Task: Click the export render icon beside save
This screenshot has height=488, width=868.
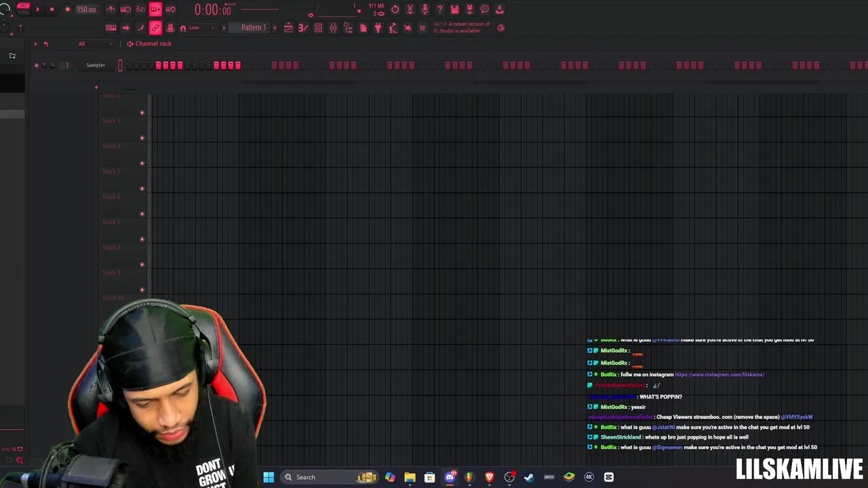Action: coord(469,9)
